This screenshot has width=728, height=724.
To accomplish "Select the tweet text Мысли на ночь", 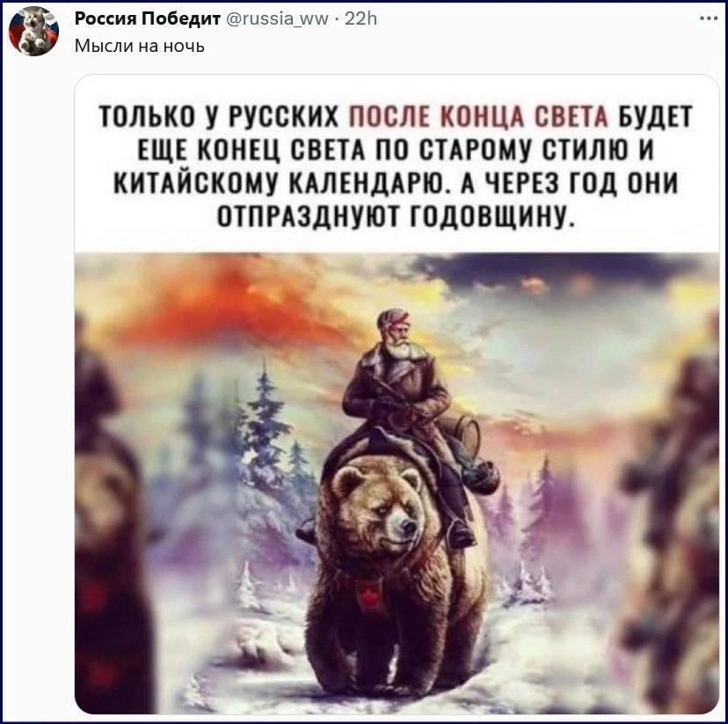I will pos(139,46).
